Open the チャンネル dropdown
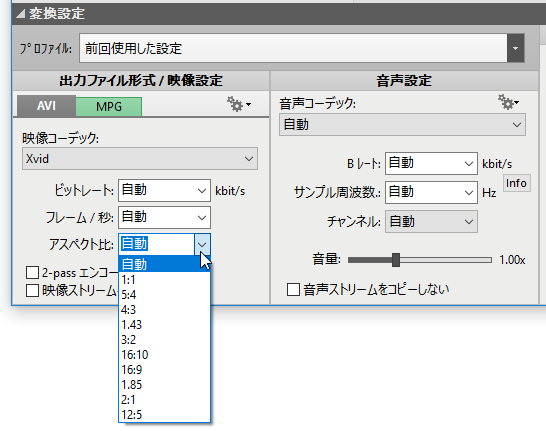The width and height of the screenshot is (546, 431). point(431,221)
